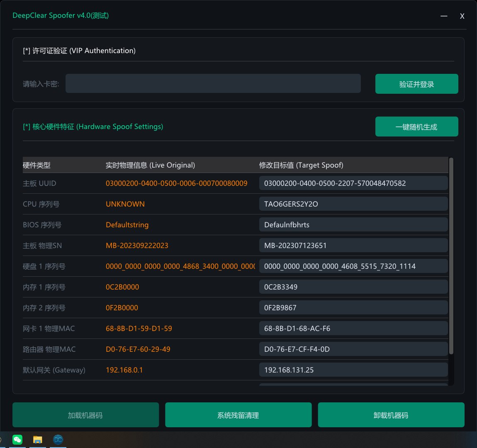Click the 核心硬件特征 Hardware Spoof Settings heading

[x=93, y=127]
